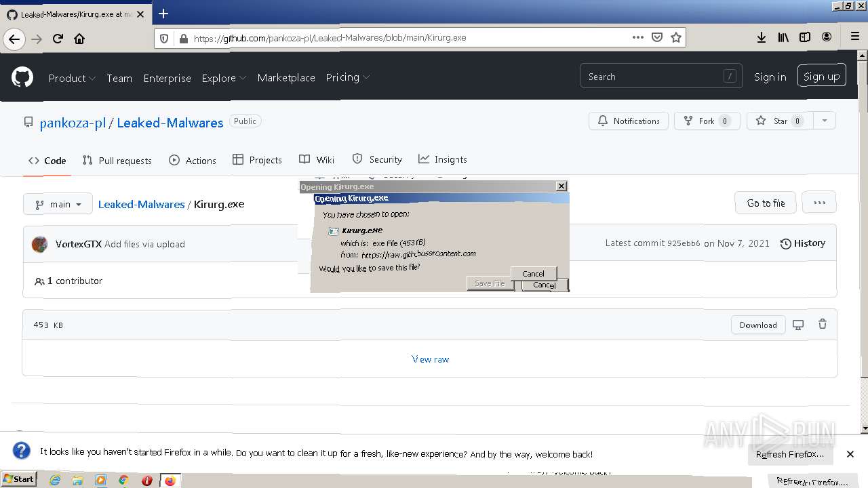Open media player from the taskbar
This screenshot has width=868, height=488.
[100, 480]
